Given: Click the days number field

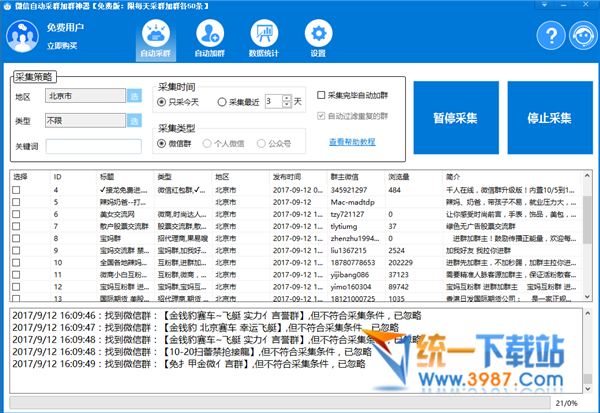Looking at the screenshot, I should (274, 101).
